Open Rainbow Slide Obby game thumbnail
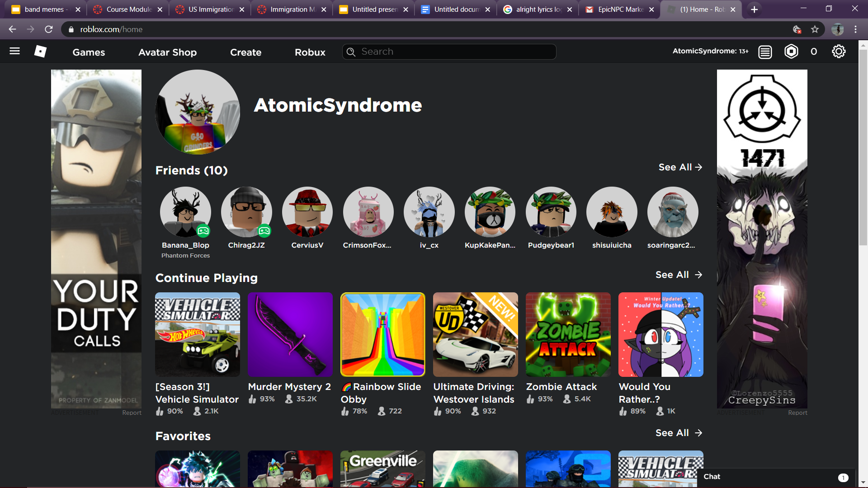 tap(383, 334)
